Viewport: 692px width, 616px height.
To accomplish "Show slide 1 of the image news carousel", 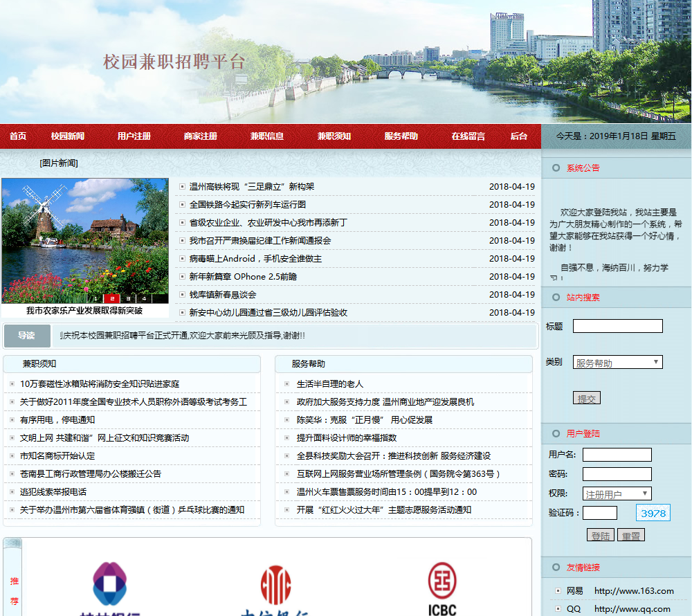I will point(95,299).
